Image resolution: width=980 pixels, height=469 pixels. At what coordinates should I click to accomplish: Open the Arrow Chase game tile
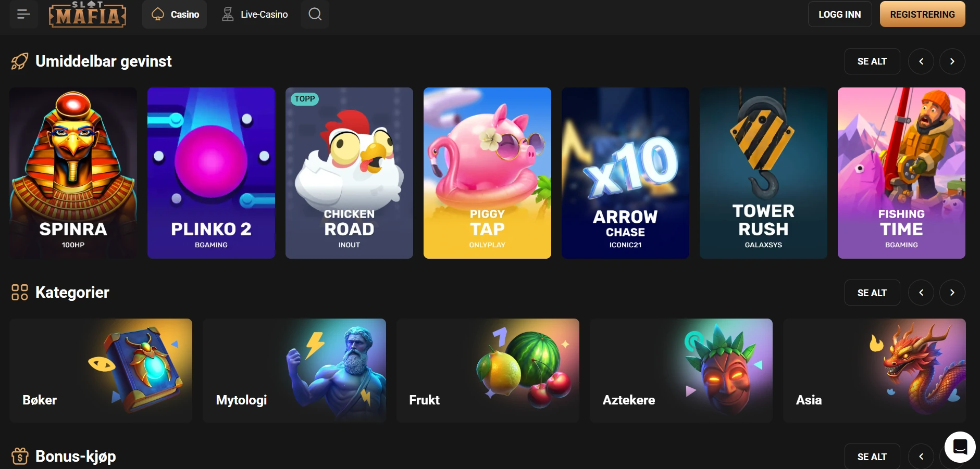625,173
